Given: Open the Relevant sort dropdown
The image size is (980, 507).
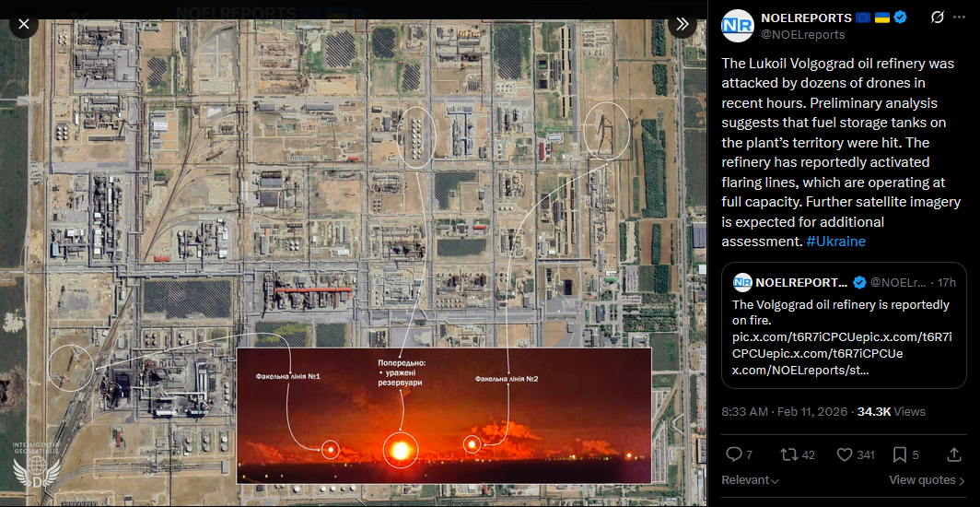Looking at the screenshot, I should (750, 480).
